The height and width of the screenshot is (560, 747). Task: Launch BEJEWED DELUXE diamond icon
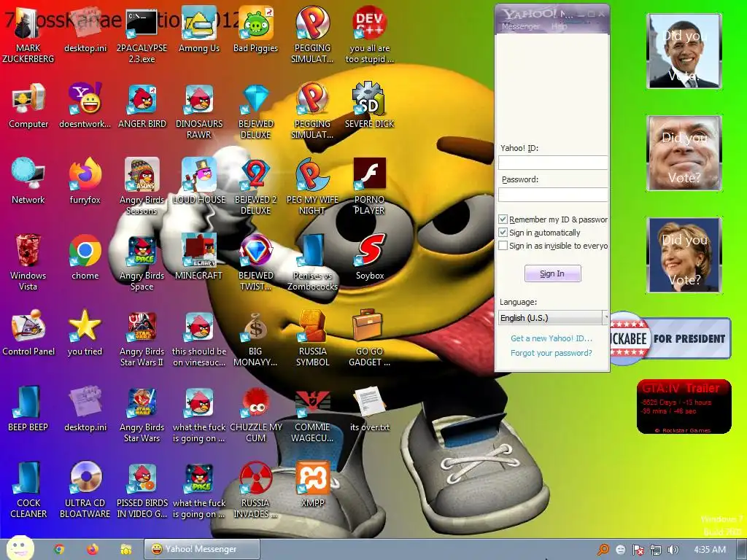(x=256, y=112)
